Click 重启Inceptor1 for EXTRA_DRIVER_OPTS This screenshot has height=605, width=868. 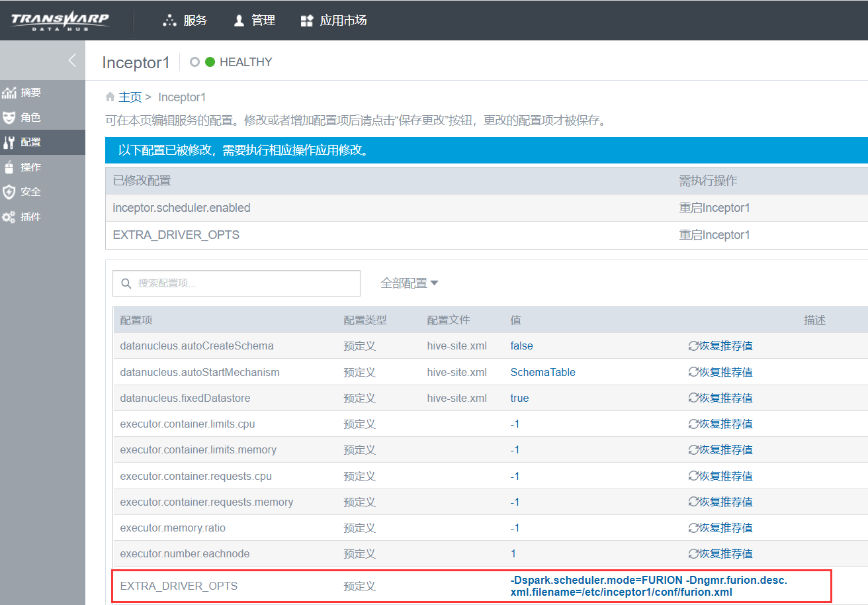pyautogui.click(x=715, y=235)
